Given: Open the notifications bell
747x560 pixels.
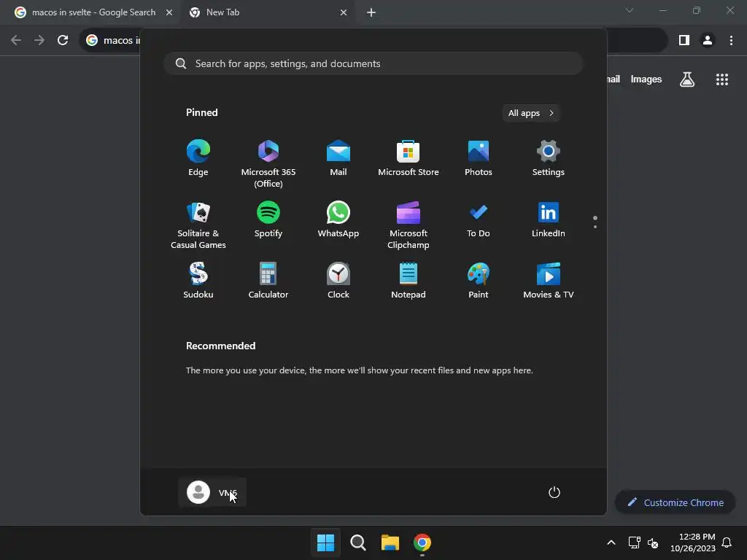Looking at the screenshot, I should point(727,542).
